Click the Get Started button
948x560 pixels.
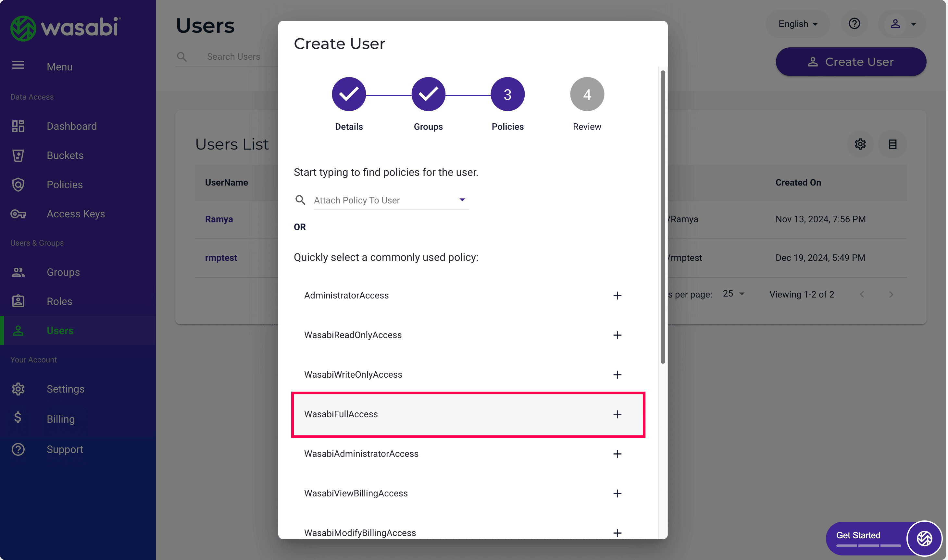coord(858,535)
